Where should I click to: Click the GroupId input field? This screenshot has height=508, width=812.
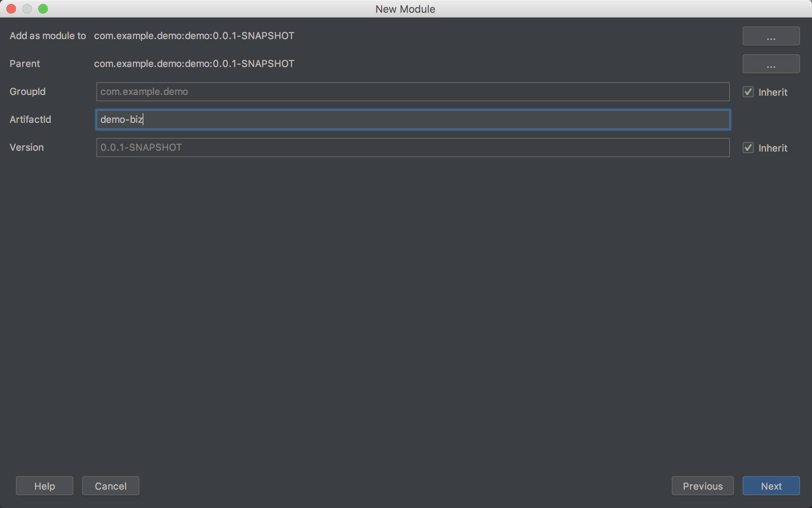point(413,92)
